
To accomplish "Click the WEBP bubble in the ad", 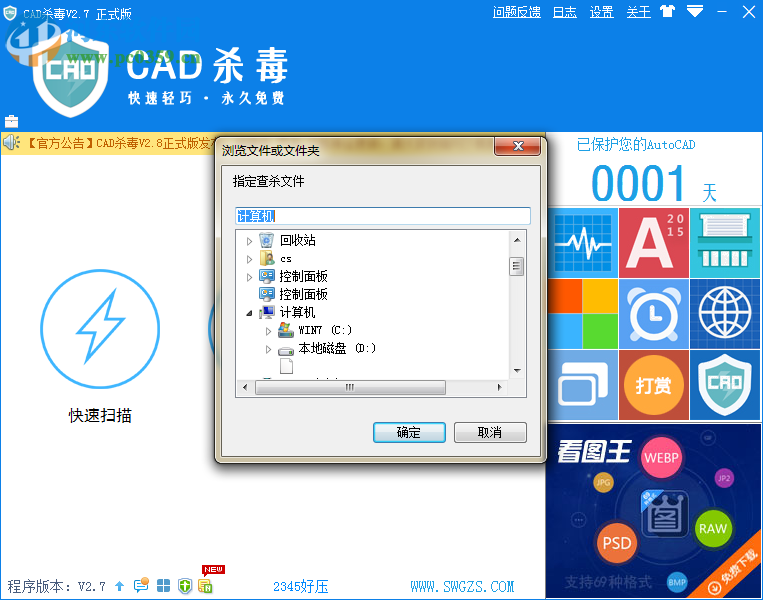I will [661, 458].
